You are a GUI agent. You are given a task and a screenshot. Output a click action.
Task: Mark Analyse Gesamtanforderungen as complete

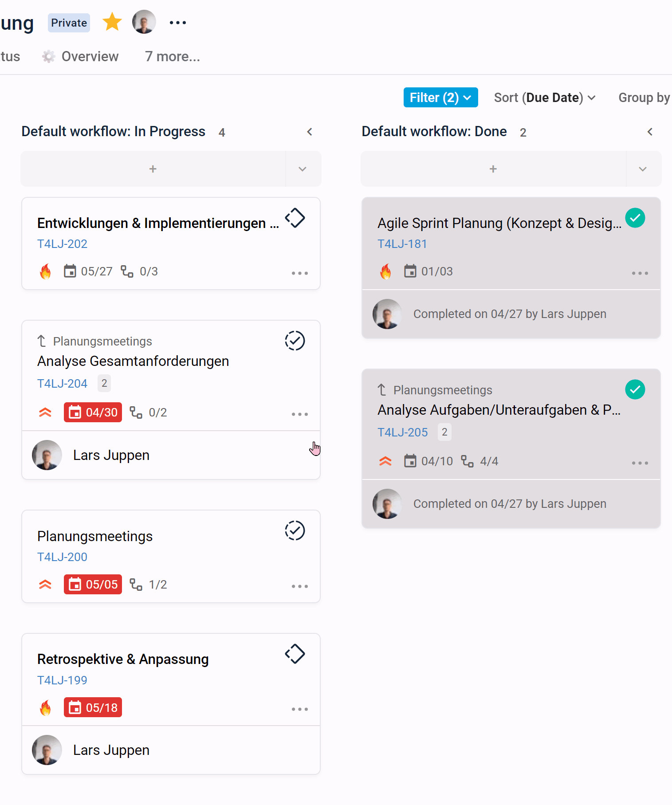[295, 341]
